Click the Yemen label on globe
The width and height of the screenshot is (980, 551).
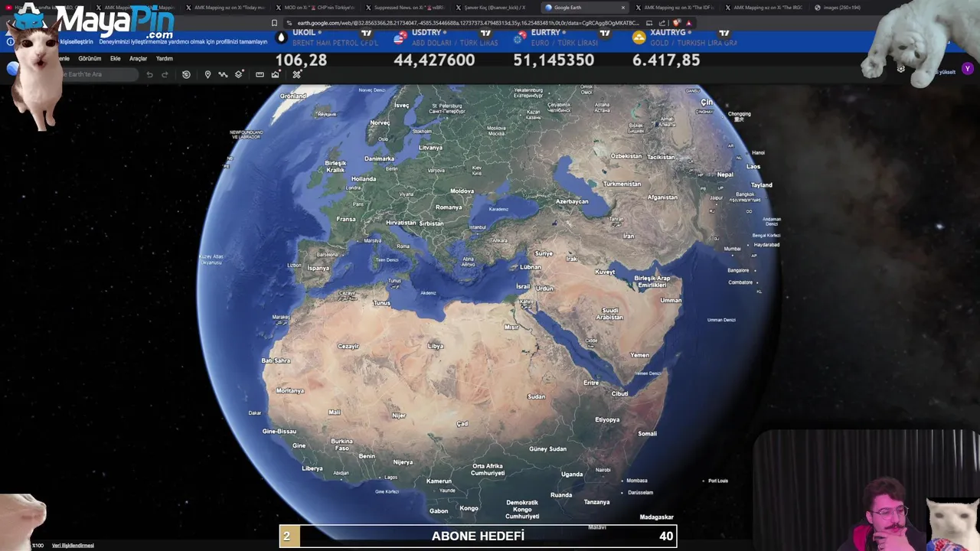click(639, 355)
